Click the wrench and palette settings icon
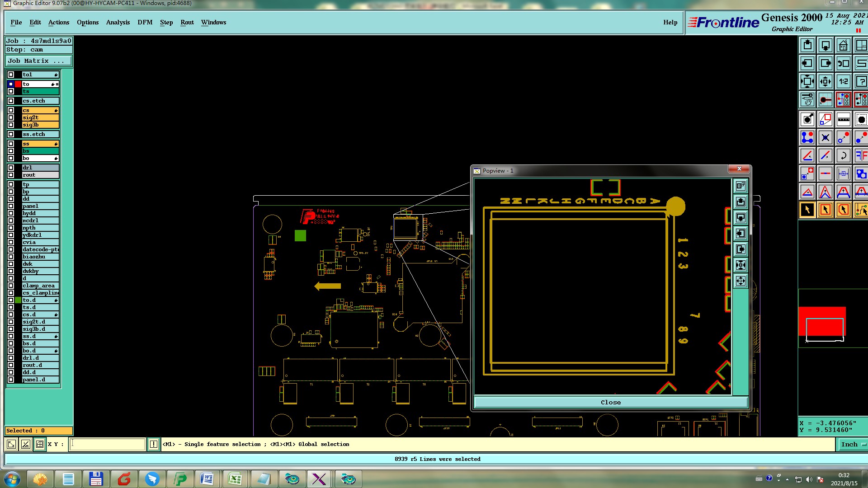 [x=807, y=99]
